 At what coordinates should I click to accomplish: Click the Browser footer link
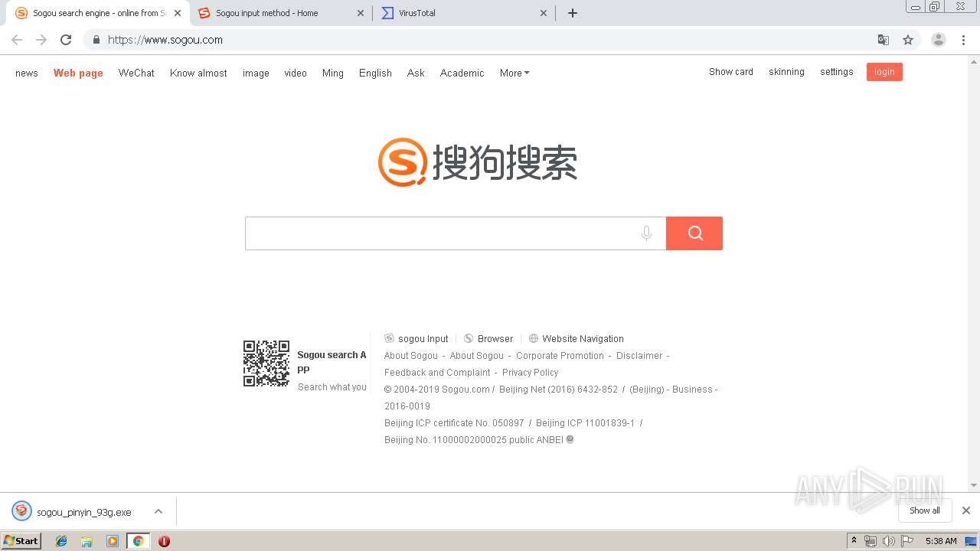(x=488, y=338)
